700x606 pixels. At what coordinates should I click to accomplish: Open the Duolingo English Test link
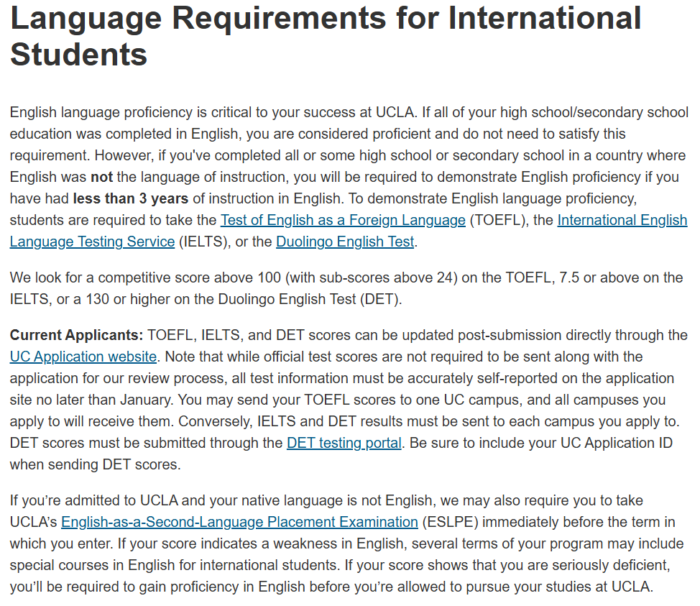pyautogui.click(x=345, y=242)
